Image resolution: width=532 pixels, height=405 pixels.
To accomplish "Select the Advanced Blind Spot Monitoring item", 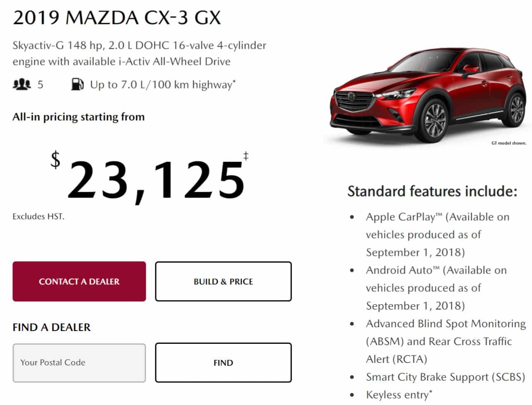I will pyautogui.click(x=446, y=341).
